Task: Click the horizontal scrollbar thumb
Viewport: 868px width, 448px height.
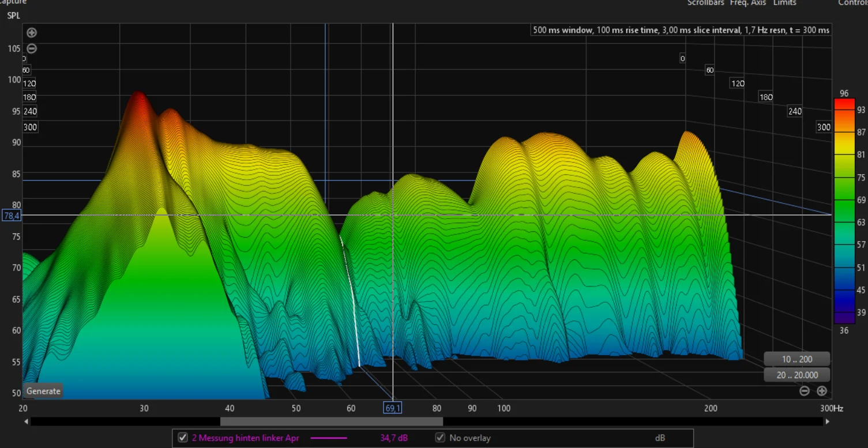Action: [332, 421]
